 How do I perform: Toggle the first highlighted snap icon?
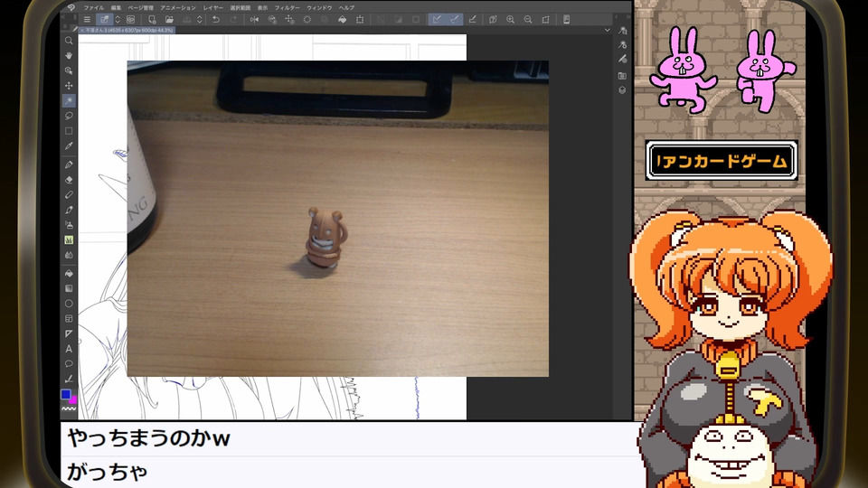(437, 19)
